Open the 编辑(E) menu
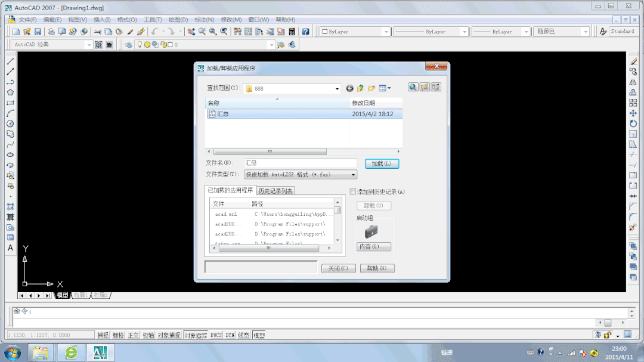This screenshot has height=362, width=644. [x=52, y=20]
